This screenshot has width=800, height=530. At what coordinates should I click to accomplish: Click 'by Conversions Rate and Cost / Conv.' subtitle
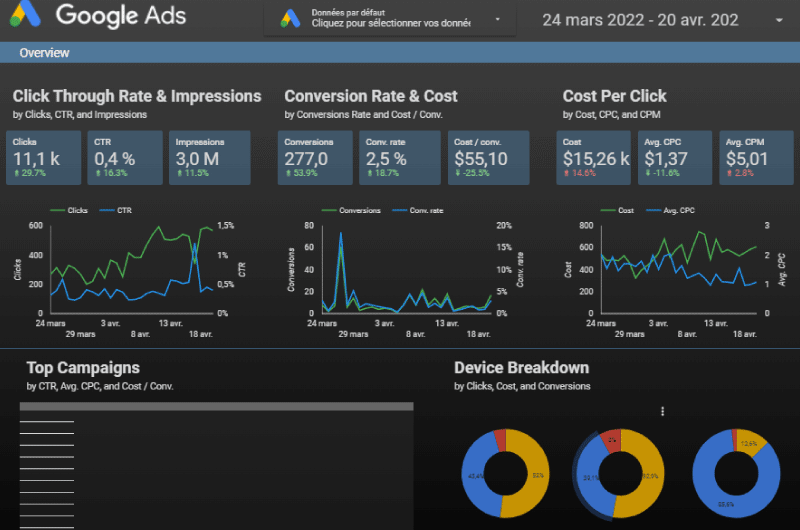tap(363, 115)
